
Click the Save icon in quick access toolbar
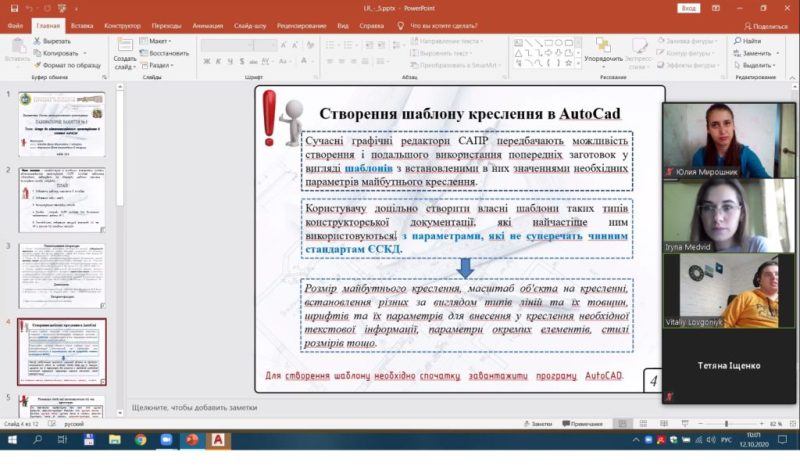coord(14,8)
